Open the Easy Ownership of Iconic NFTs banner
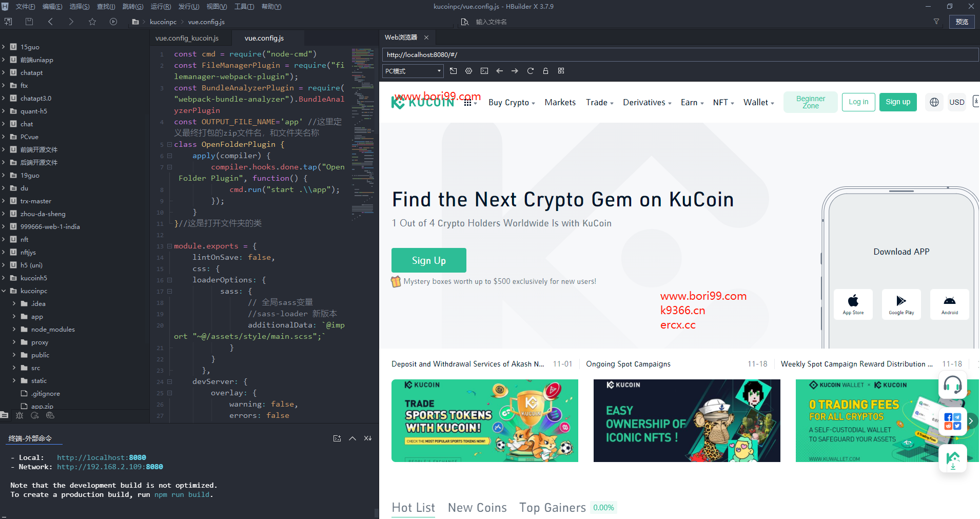Image resolution: width=980 pixels, height=519 pixels. [x=687, y=420]
